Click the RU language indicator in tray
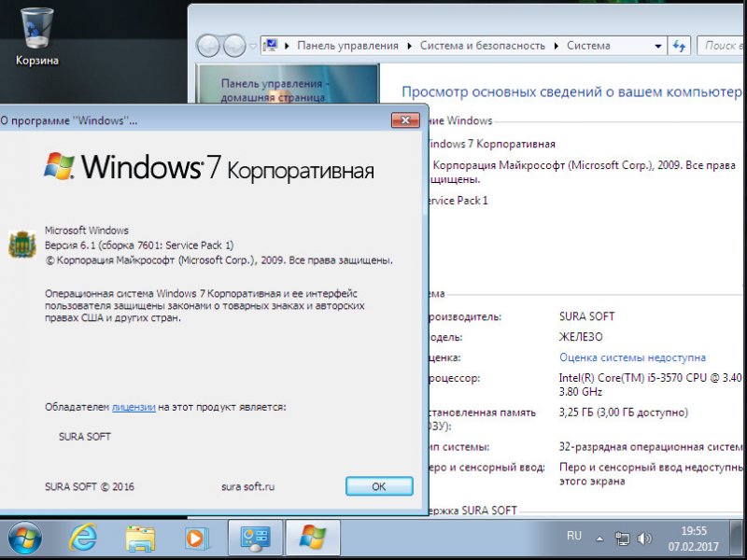Screen dimensions: 747x560 (574, 536)
